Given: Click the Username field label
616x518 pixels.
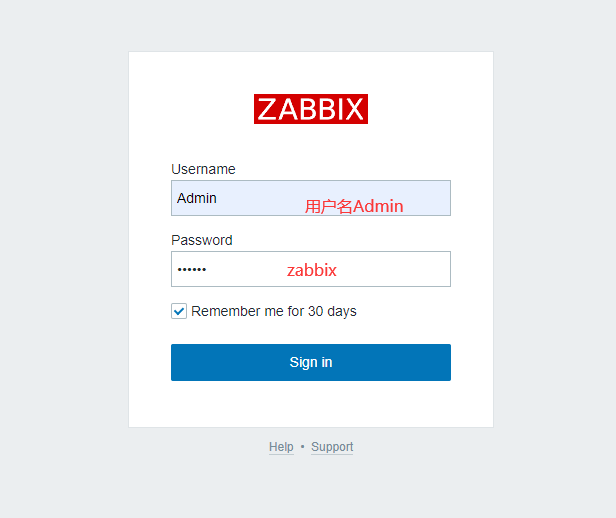Looking at the screenshot, I should 203,169.
